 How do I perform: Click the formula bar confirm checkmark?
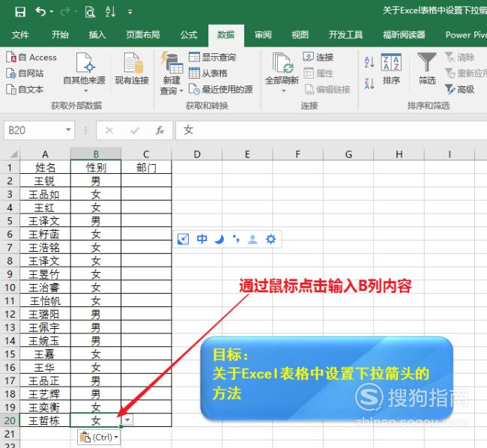pyautogui.click(x=135, y=130)
